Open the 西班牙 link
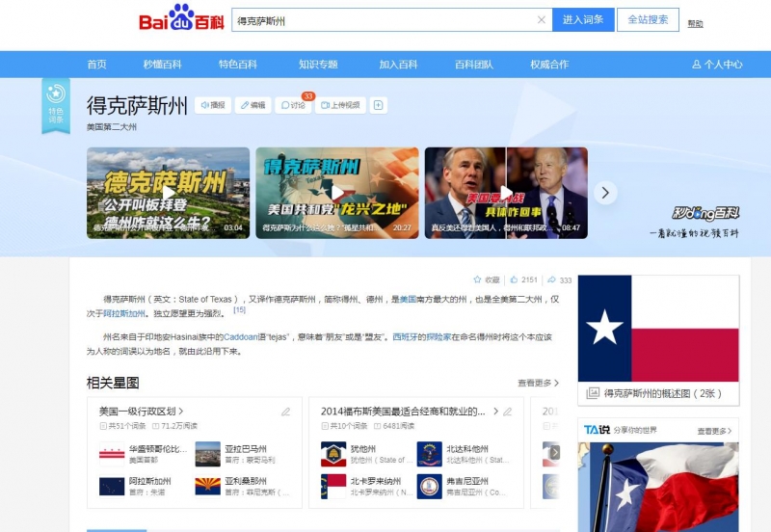The height and width of the screenshot is (532, 771). click(405, 336)
